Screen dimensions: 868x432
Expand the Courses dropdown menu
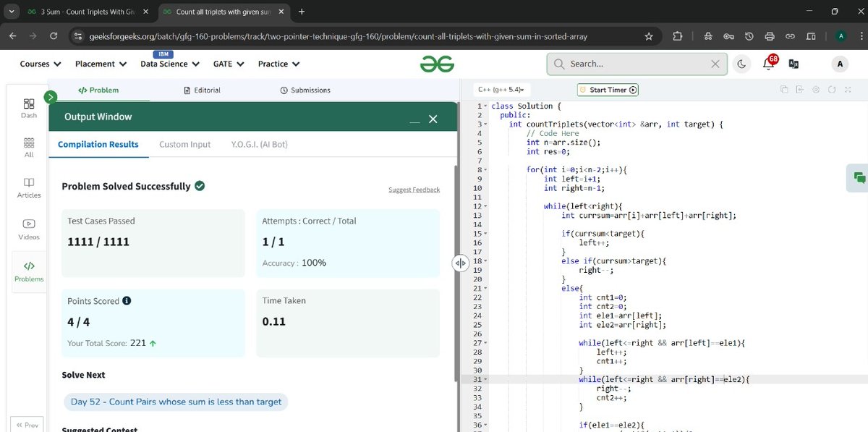pos(41,64)
